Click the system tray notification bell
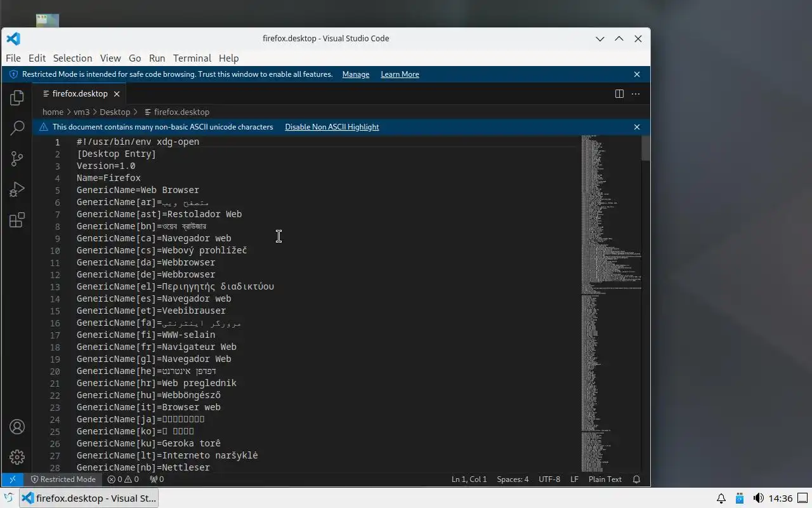Screen dimensions: 812x508 pos(721,498)
